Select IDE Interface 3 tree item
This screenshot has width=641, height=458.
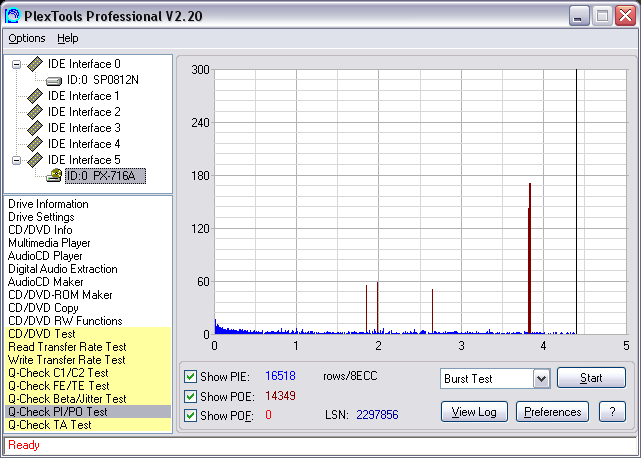click(84, 128)
